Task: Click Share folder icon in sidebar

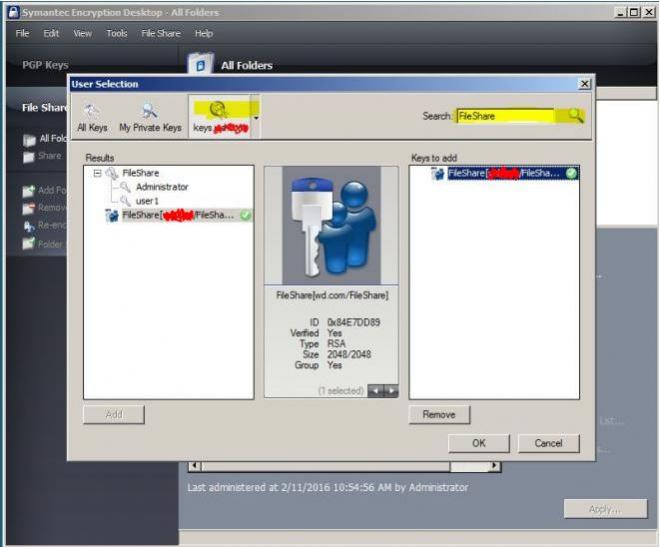Action: [29, 157]
